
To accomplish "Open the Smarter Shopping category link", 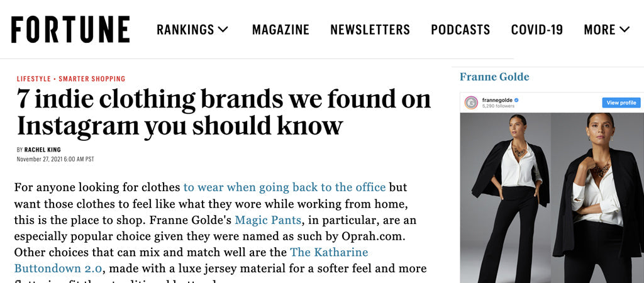I will click(x=92, y=79).
